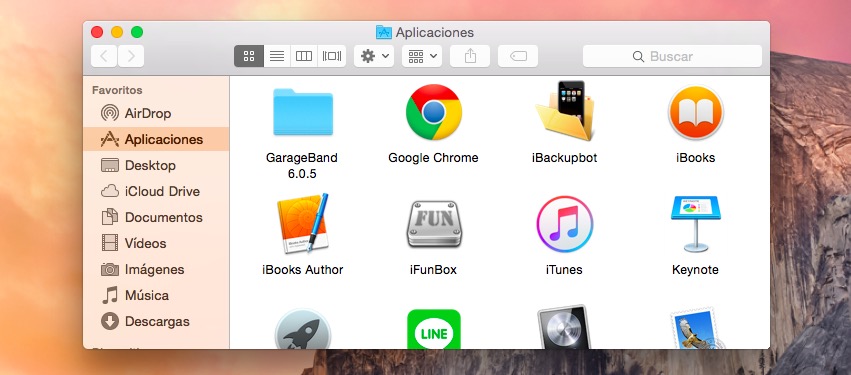Go back with the left arrow button
851x375 pixels.
104,56
